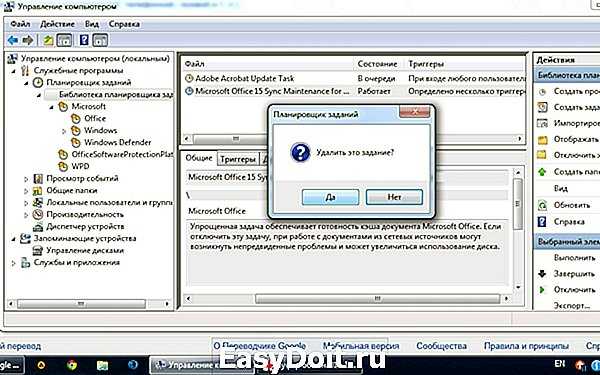This screenshot has width=600, height=375.
Task: Click the Создать папку action icon
Action: pos(542,172)
